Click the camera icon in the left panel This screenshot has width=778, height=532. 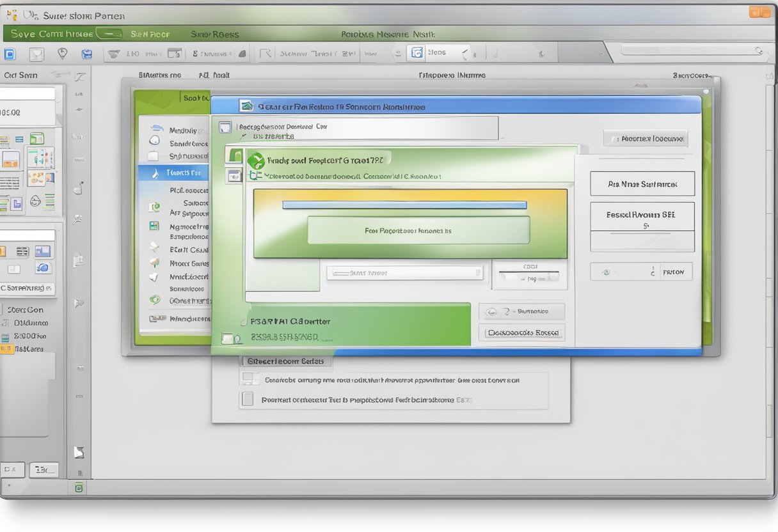point(77,188)
